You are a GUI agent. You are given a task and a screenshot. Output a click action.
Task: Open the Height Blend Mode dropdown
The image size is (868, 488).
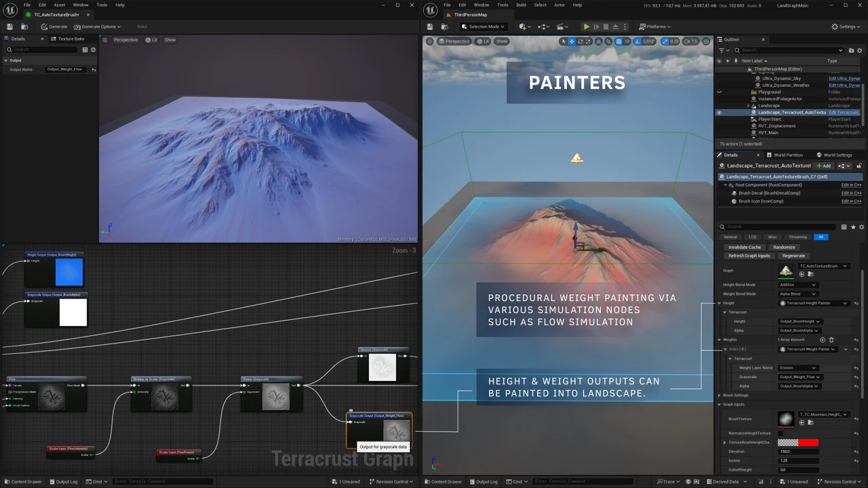click(797, 285)
